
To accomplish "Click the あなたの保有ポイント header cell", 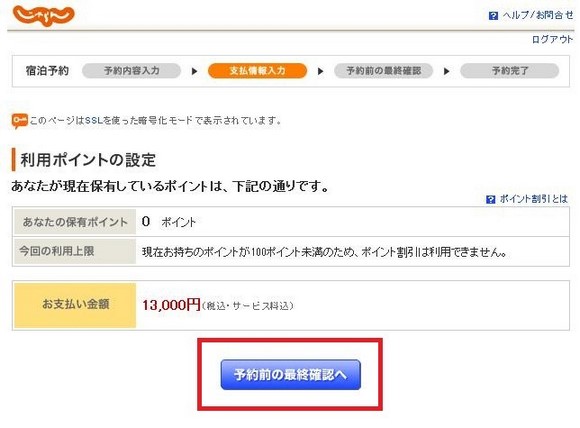I will tap(75, 222).
